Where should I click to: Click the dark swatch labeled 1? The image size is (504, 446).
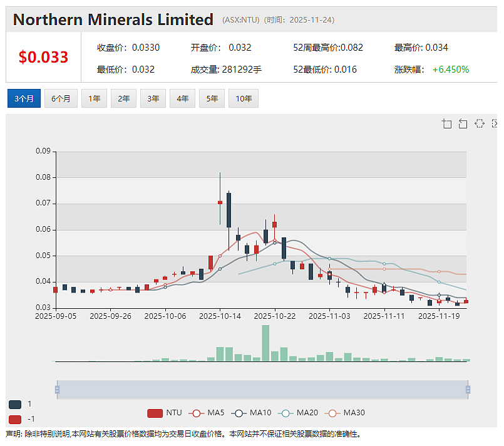click(x=15, y=405)
